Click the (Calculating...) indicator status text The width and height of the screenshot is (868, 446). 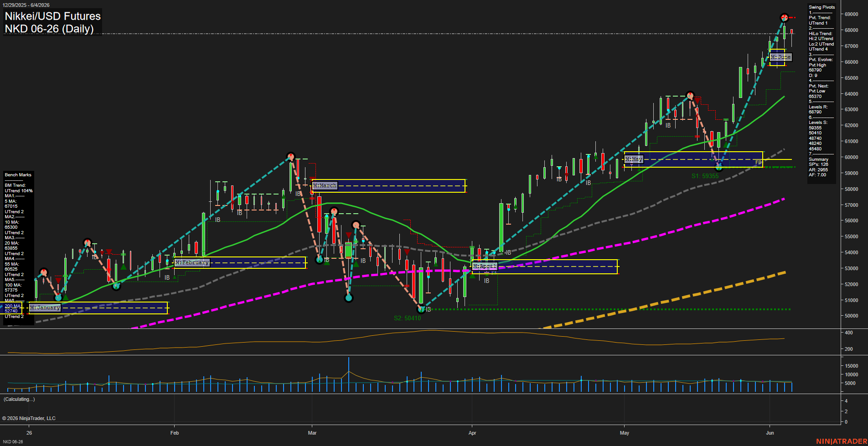[19, 400]
